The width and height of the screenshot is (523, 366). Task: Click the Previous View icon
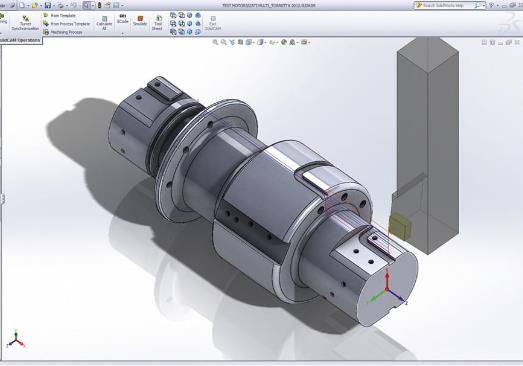232,42
